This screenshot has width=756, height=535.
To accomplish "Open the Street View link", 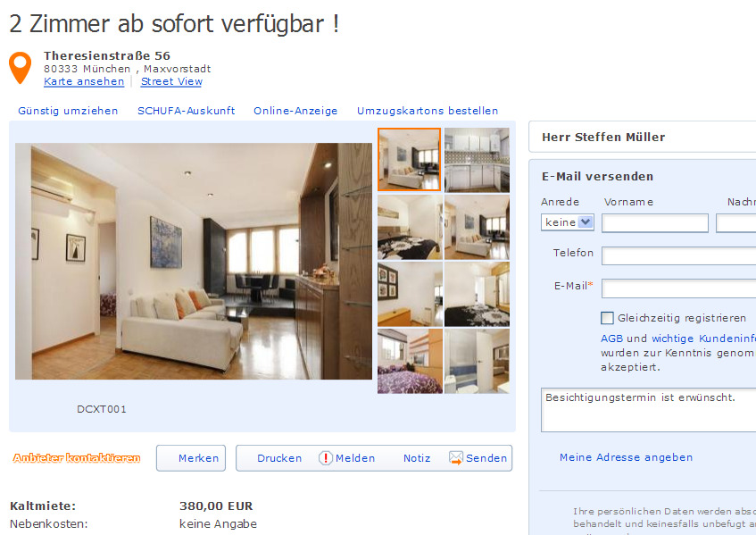I will pos(171,81).
